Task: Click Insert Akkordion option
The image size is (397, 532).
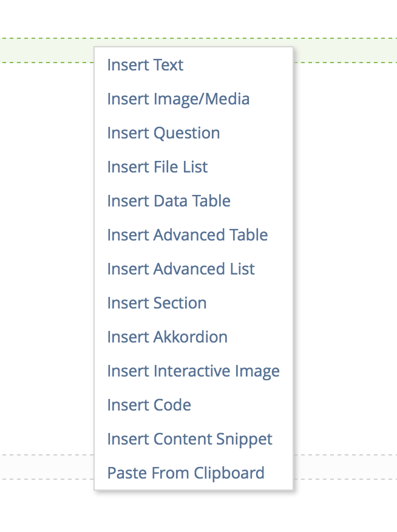Action: pyautogui.click(x=167, y=337)
